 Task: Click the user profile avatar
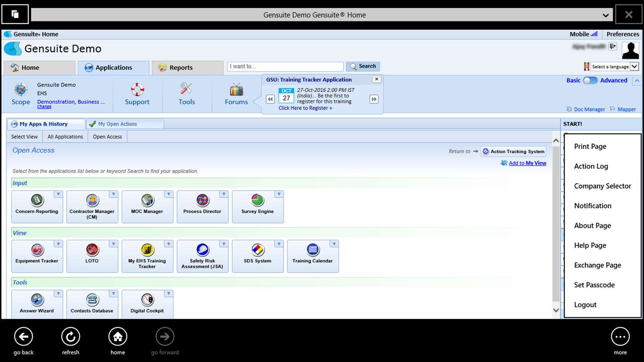[x=631, y=51]
